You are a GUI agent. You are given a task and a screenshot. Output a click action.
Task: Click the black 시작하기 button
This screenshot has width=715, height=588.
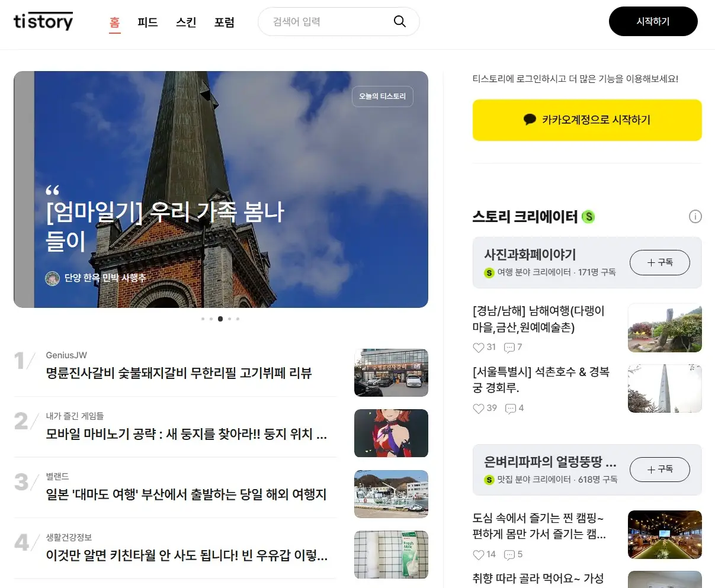(653, 21)
